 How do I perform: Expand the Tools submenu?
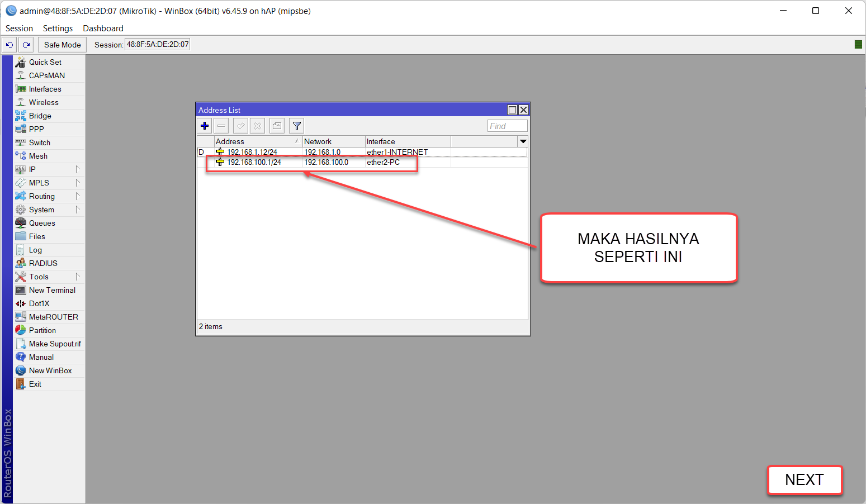click(49, 277)
